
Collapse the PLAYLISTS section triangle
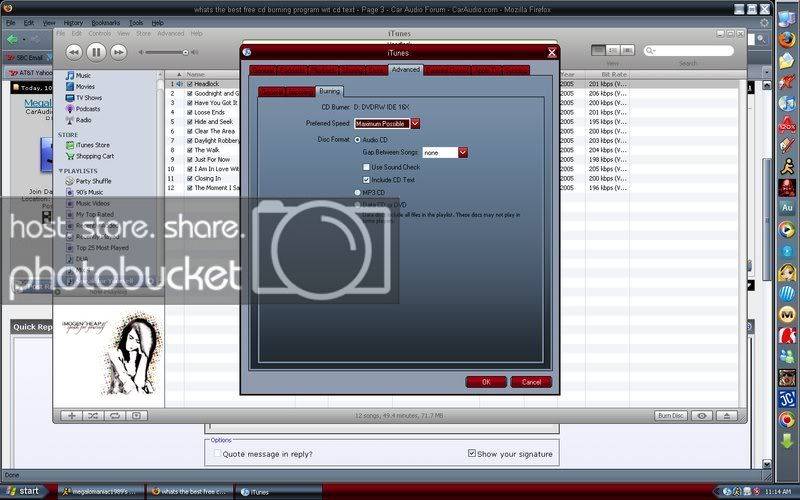(x=61, y=171)
